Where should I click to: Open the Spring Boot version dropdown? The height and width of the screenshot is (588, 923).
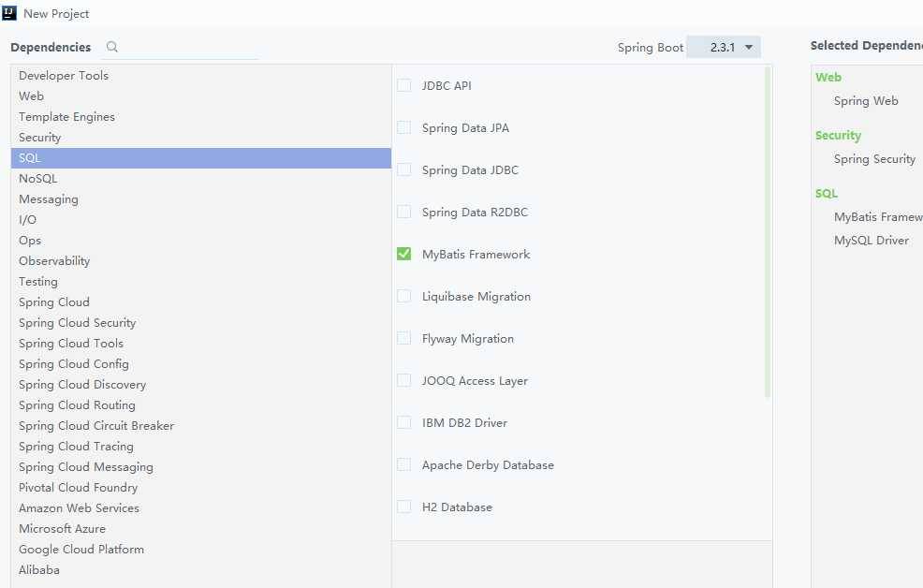coord(723,47)
